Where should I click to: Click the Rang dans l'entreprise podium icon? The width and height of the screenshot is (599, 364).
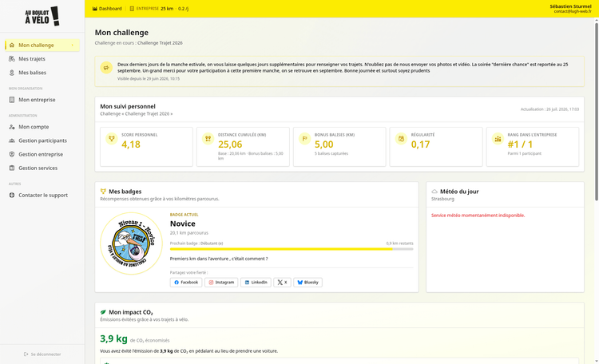[498, 139]
